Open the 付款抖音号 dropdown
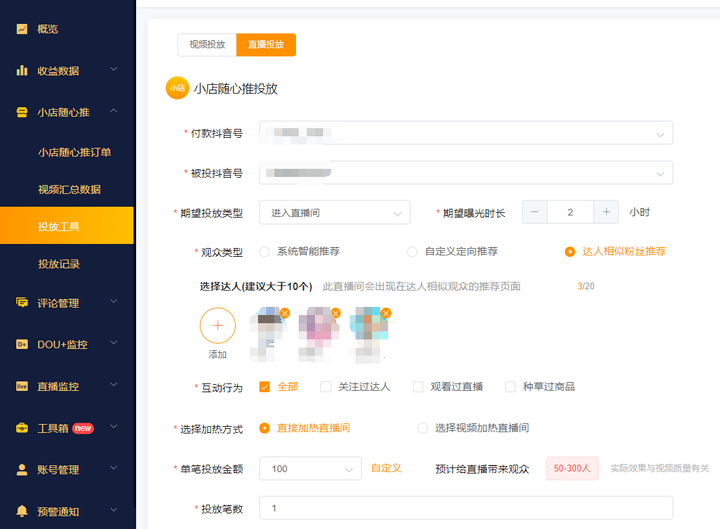Viewport: 720px width, 529px height. [x=466, y=133]
